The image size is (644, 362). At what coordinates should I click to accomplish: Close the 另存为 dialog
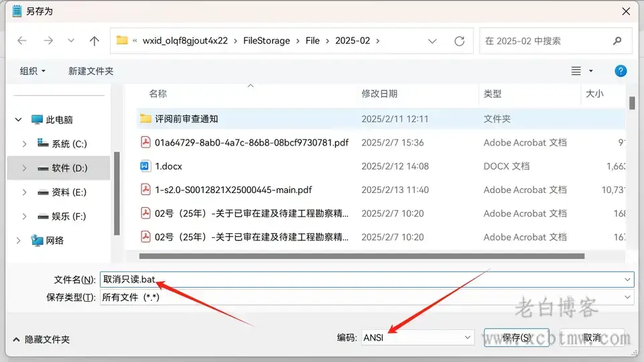pos(625,11)
